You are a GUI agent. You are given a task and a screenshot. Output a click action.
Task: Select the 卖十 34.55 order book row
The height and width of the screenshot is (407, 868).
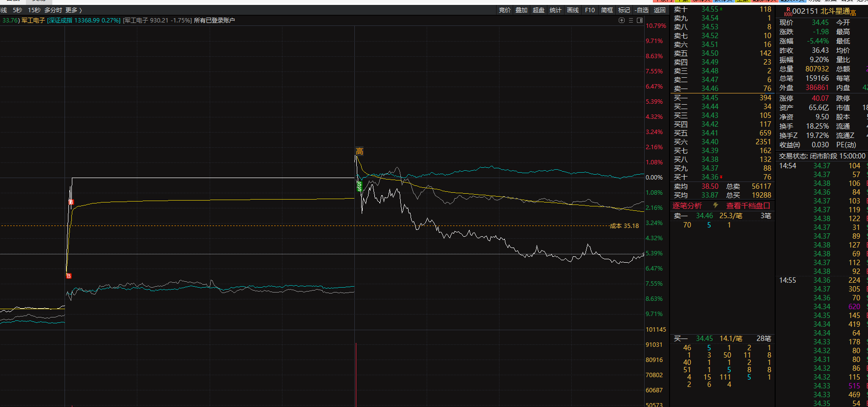(x=722, y=9)
